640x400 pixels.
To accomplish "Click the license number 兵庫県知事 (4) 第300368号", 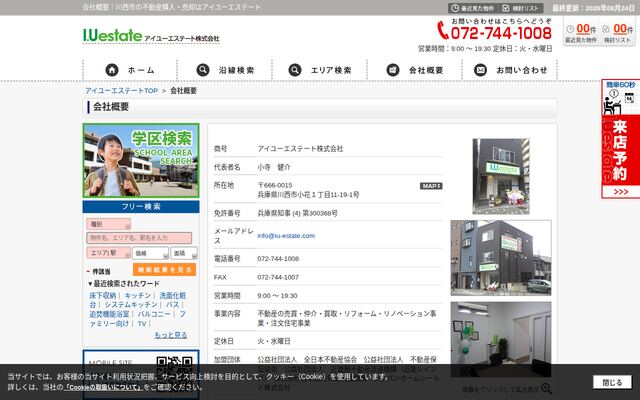I will pos(297,213).
